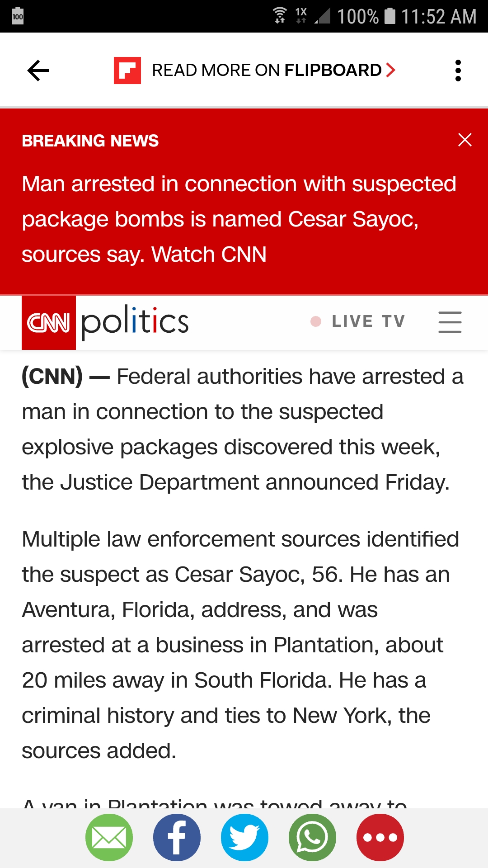Share article via email icon
The image size is (488, 868).
coord(109,837)
